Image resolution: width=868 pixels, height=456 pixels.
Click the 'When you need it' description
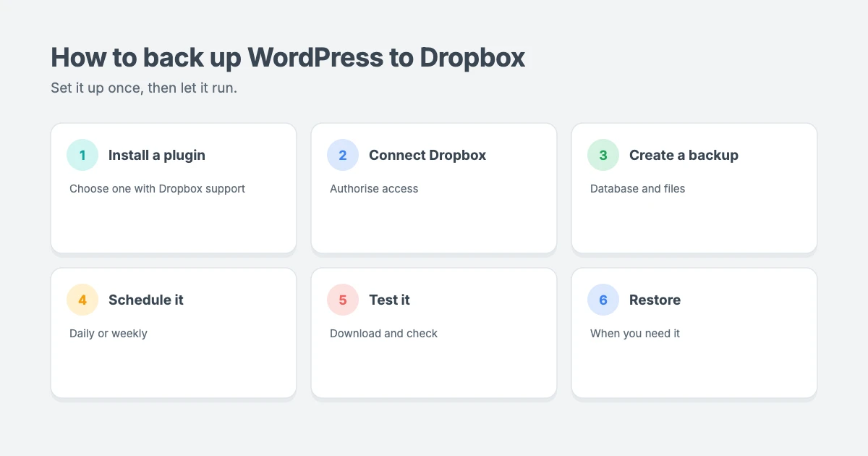635,334
